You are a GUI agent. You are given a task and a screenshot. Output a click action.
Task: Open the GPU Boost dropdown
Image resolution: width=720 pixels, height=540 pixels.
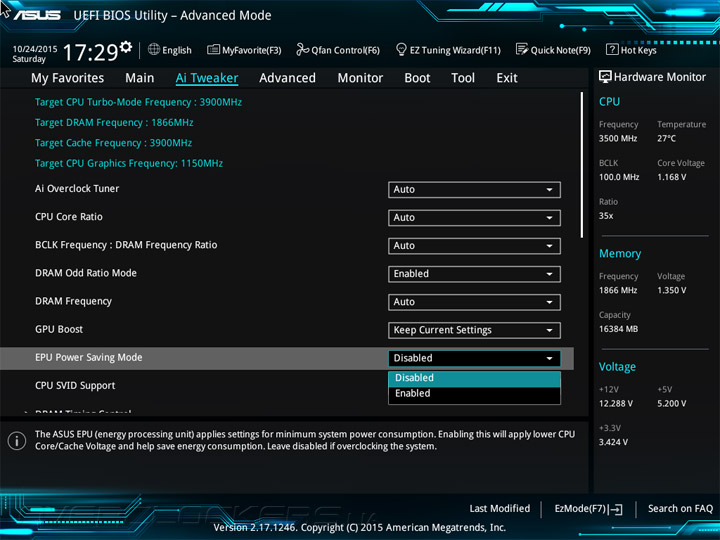[x=474, y=330]
